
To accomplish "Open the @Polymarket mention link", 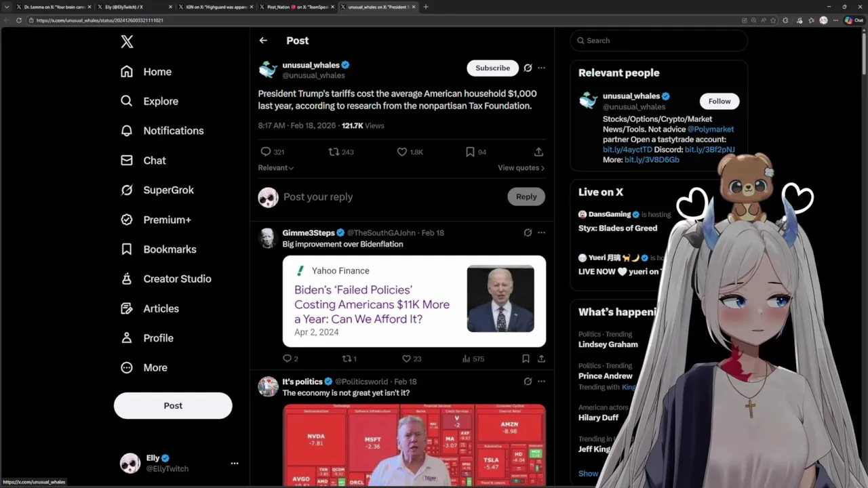I will click(x=710, y=129).
